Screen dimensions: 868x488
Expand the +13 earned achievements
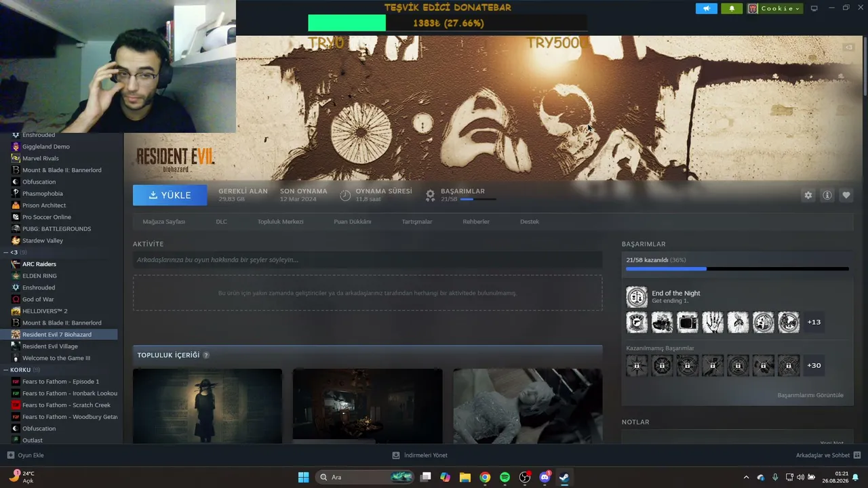(x=814, y=322)
